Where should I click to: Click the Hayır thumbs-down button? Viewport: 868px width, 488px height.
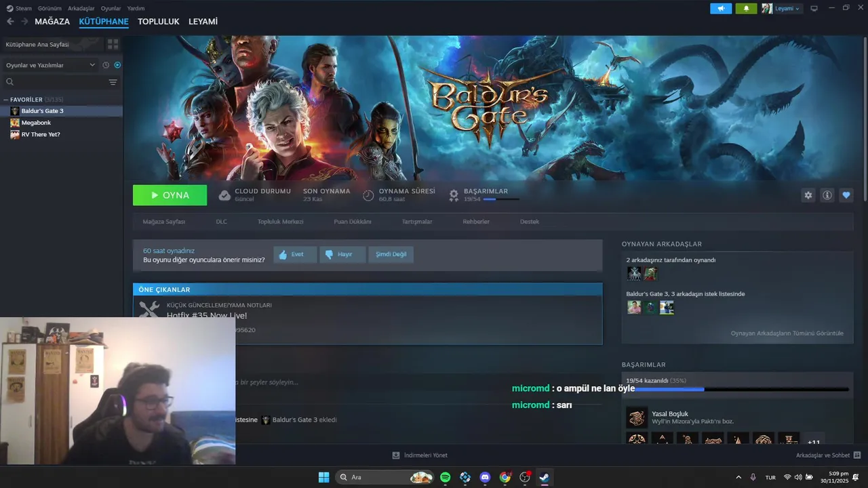coord(342,254)
